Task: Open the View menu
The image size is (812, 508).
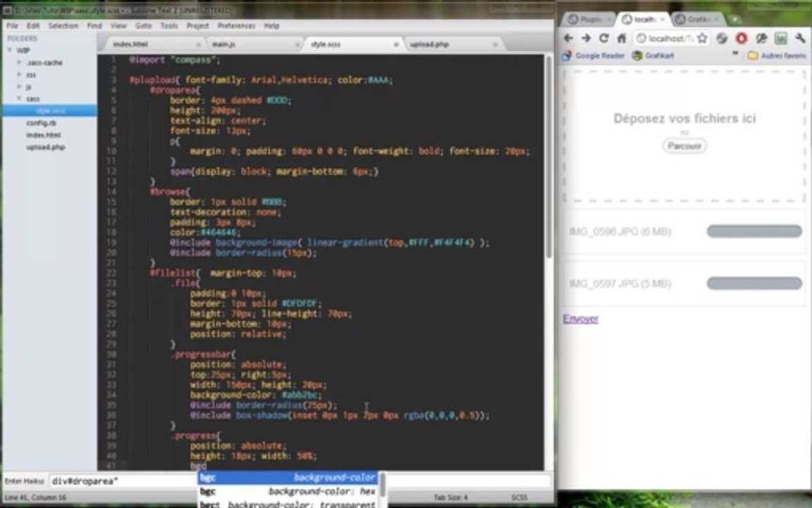Action: 118,25
